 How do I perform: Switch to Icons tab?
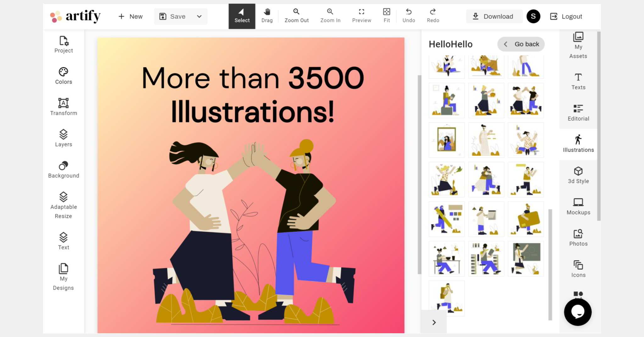tap(578, 269)
